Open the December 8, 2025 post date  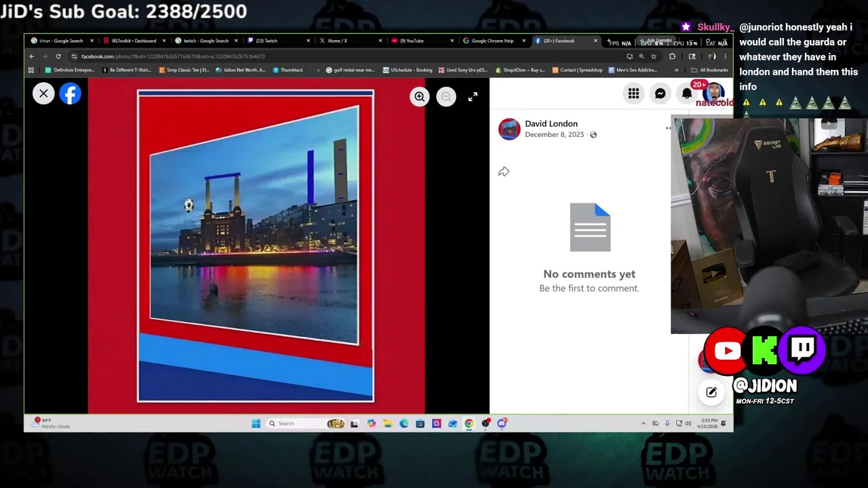(x=554, y=134)
